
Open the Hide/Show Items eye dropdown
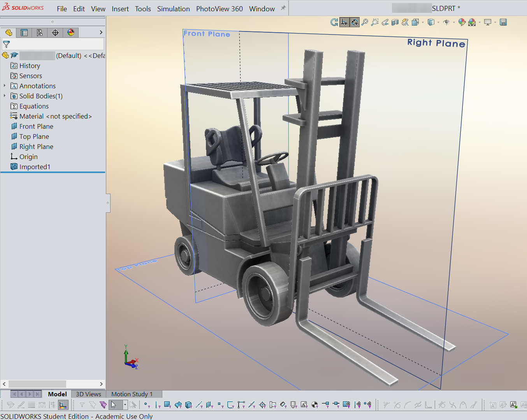point(454,22)
